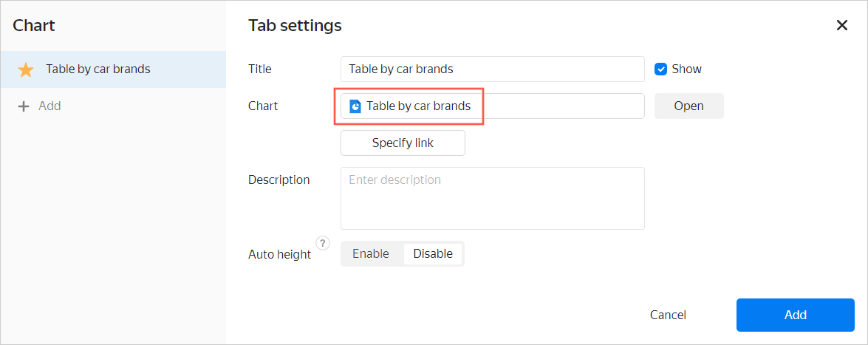Viewport: 868px width, 345px height.
Task: Select the Table by car brands sidebar tab
Action: [x=98, y=69]
